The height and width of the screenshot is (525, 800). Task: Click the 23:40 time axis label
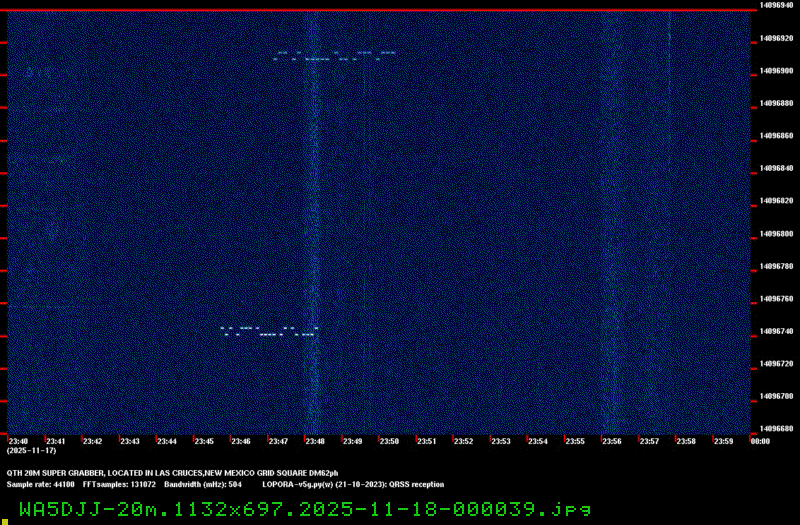[18, 441]
